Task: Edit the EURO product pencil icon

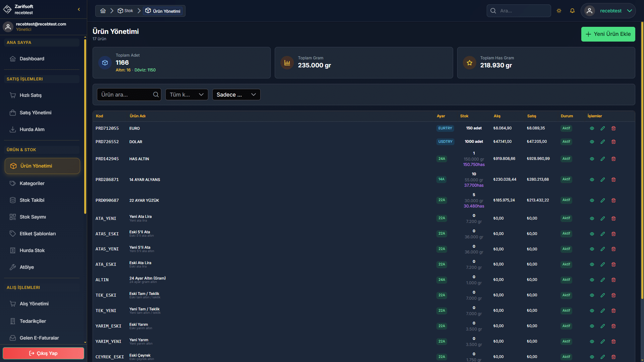Action: pyautogui.click(x=603, y=128)
